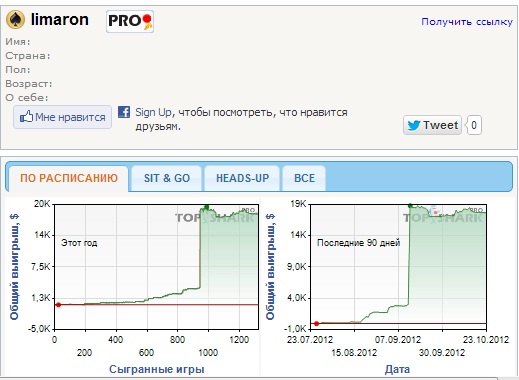Click the PokerStars spade icon beside limaron

tap(15, 20)
